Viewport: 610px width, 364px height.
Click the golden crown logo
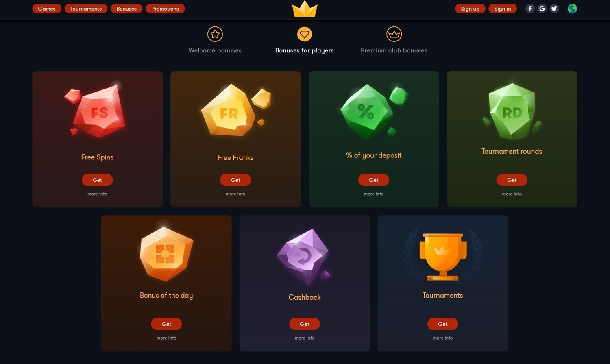[305, 9]
